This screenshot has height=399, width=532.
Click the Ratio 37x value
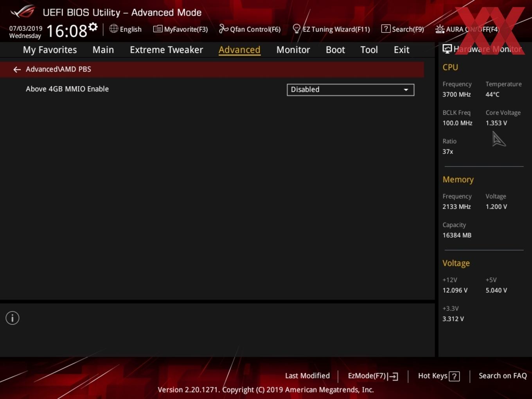(x=448, y=151)
